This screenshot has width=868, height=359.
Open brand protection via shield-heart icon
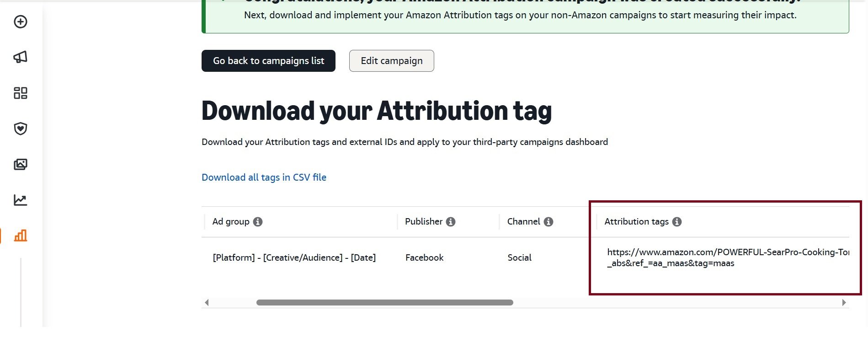[x=20, y=129]
